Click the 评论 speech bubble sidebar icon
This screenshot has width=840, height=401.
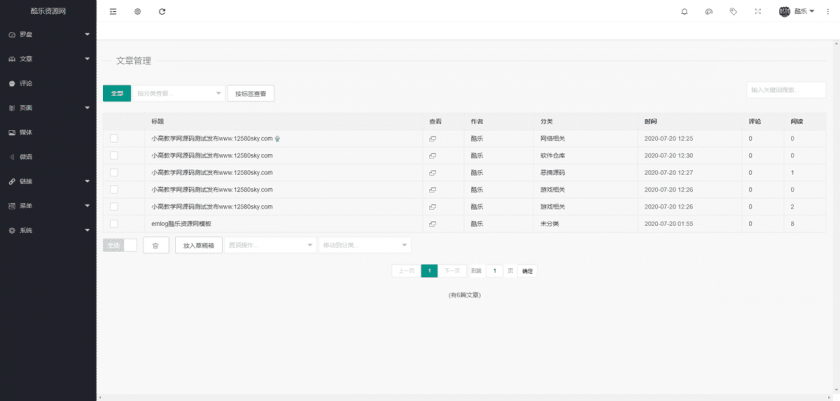[x=12, y=84]
